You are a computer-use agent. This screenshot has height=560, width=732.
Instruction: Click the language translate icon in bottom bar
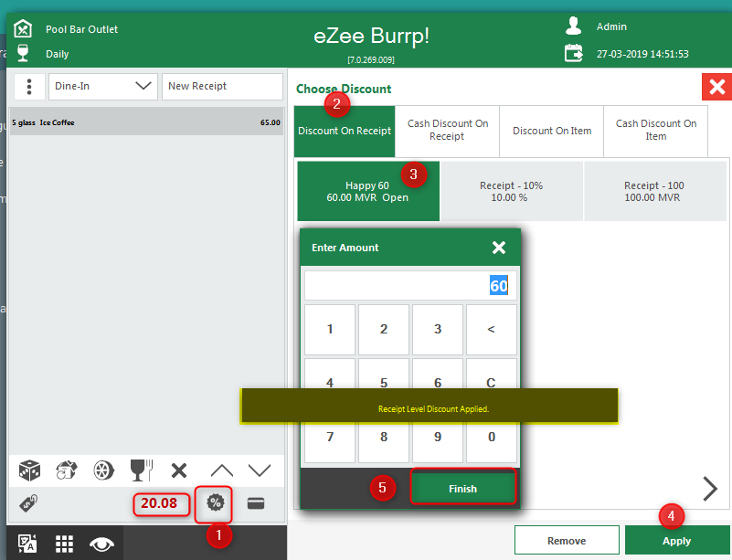point(27,544)
